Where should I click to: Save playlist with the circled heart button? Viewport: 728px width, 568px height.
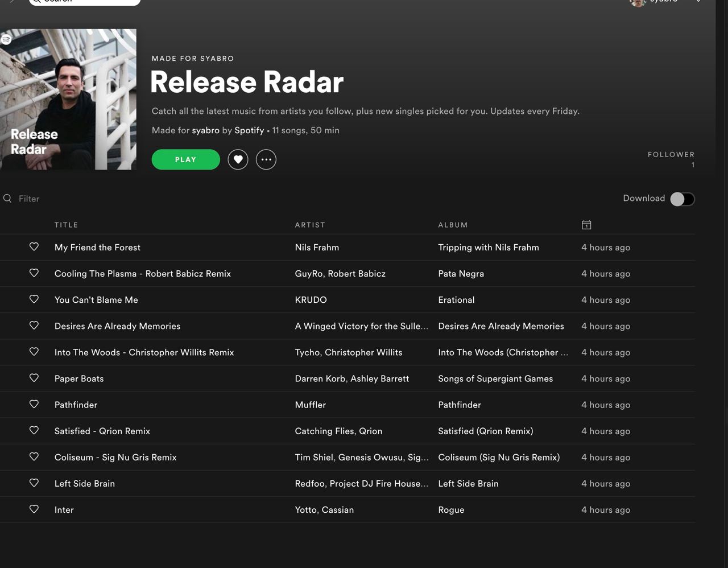click(x=238, y=159)
